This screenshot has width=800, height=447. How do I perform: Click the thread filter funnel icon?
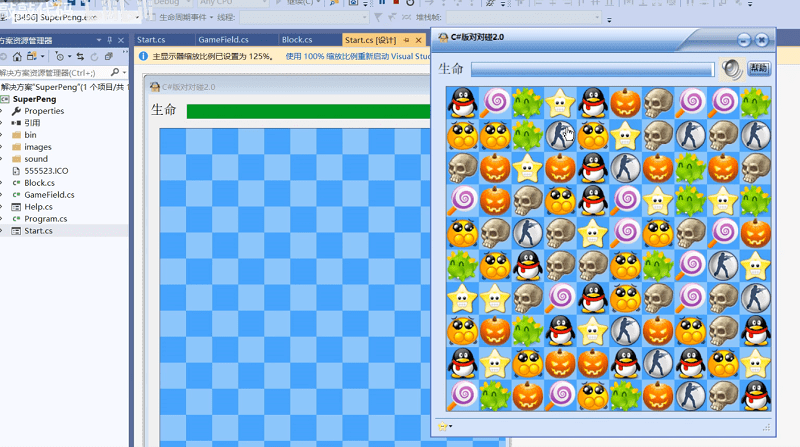378,17
